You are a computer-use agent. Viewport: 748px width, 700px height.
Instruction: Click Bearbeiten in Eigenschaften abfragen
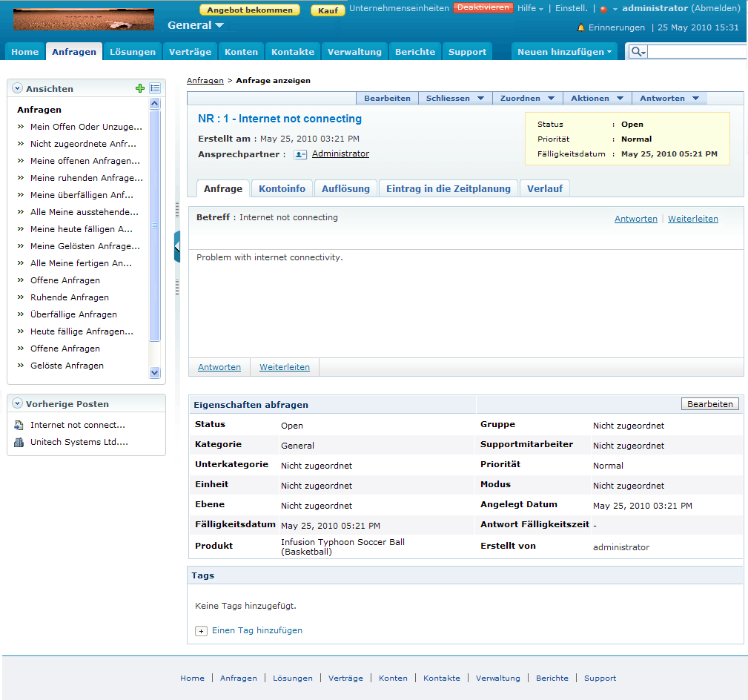pyautogui.click(x=710, y=403)
